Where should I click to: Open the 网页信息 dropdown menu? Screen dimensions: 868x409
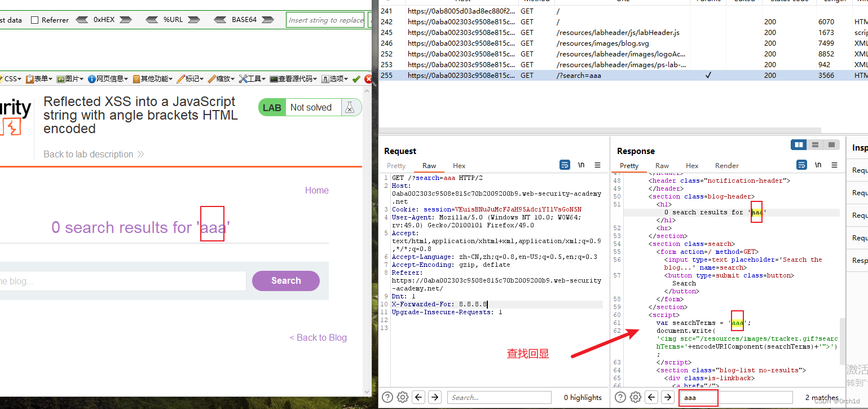coord(108,79)
